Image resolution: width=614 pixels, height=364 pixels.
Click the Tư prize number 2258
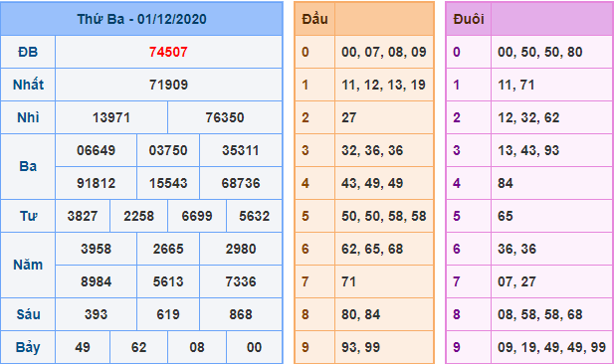coord(138,217)
